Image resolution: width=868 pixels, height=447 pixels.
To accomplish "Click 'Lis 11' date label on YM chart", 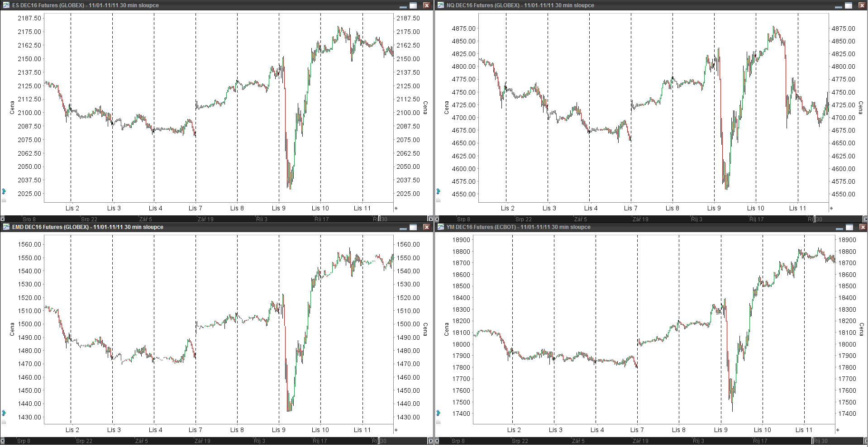I will [x=804, y=430].
